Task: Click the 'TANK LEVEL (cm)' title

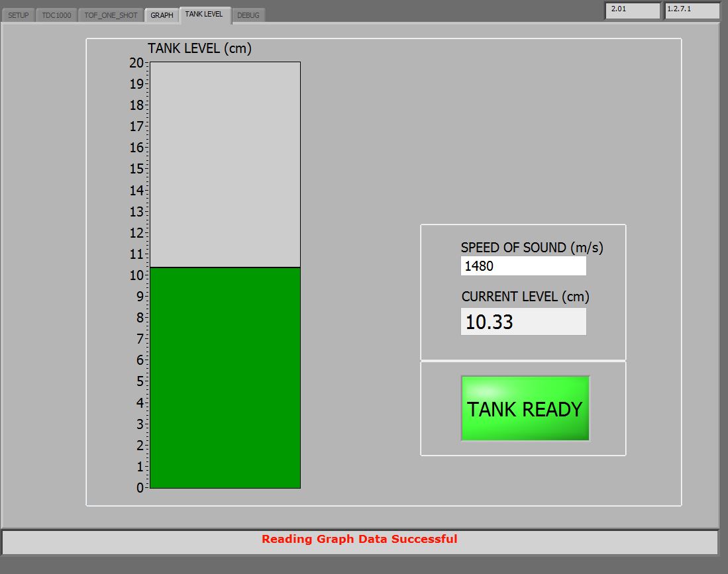Action: pyautogui.click(x=199, y=48)
